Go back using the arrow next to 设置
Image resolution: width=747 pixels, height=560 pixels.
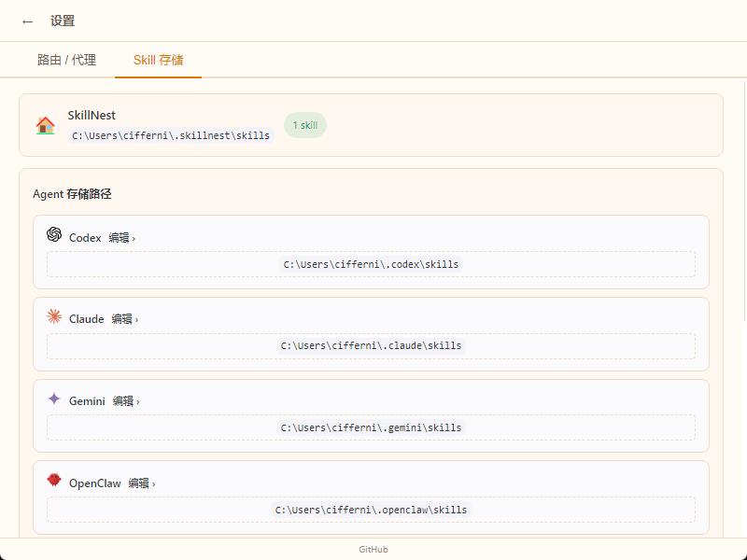tap(28, 21)
